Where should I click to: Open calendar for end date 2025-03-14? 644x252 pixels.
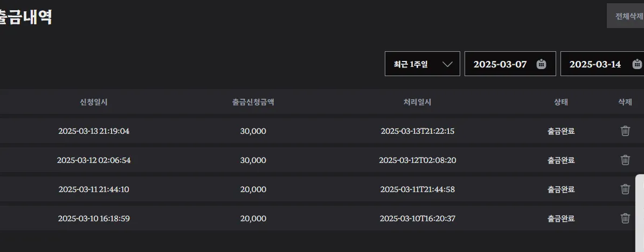pos(638,64)
